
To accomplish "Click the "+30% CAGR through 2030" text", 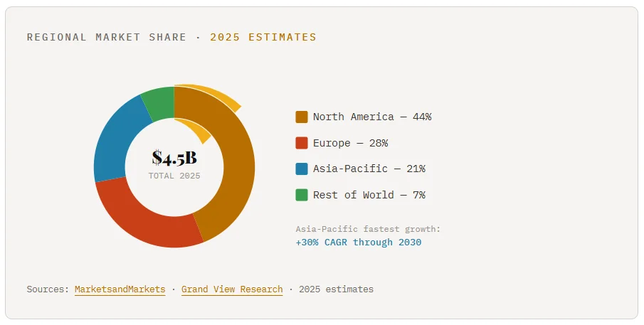I will 358,243.
